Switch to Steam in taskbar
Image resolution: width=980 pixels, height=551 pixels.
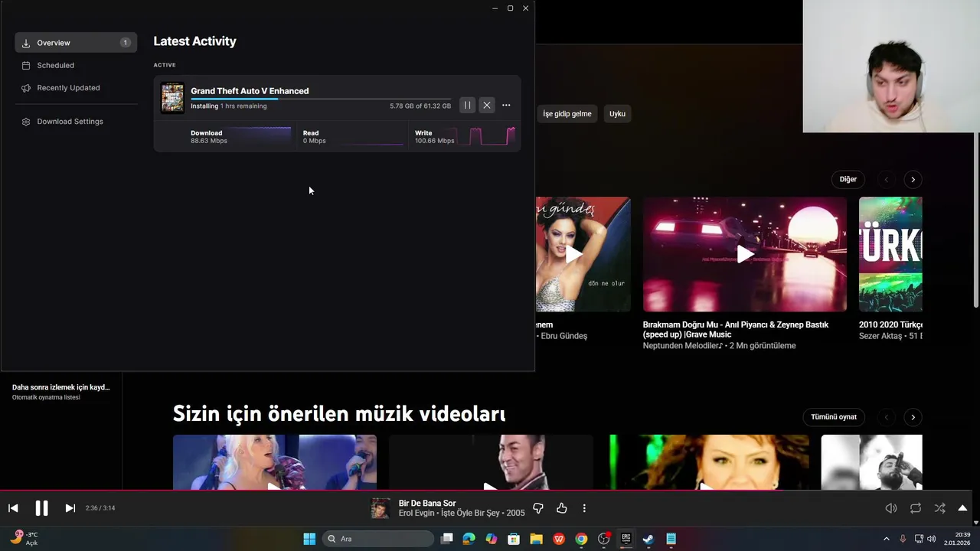click(x=648, y=539)
